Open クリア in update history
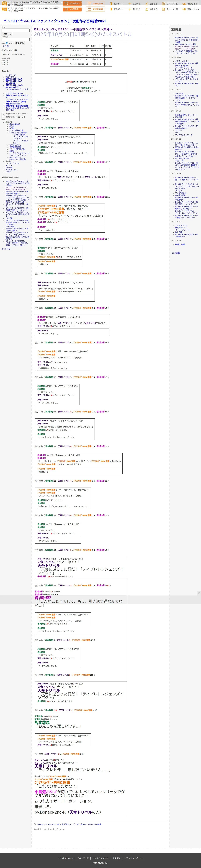This screenshot has height=868, width=201. pyautogui.click(x=178, y=100)
